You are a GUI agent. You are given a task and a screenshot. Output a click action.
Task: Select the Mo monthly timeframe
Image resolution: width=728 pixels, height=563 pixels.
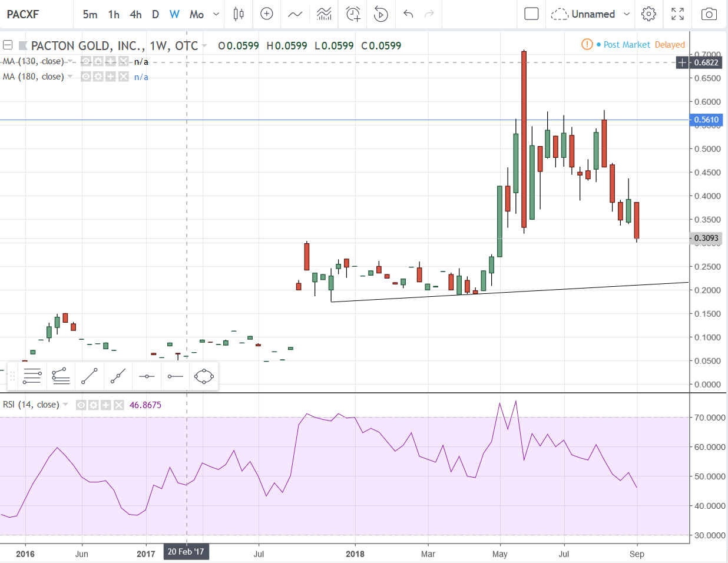[197, 14]
